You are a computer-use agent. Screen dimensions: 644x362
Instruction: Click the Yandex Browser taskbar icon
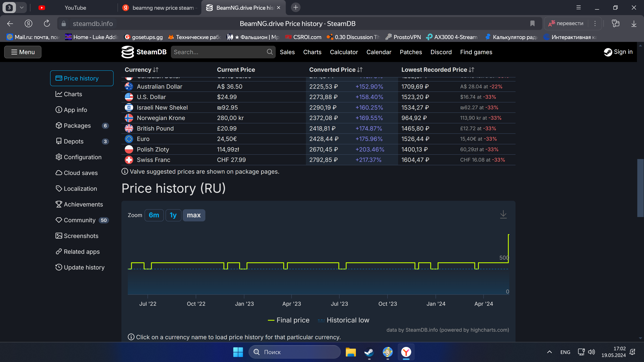coord(406,352)
